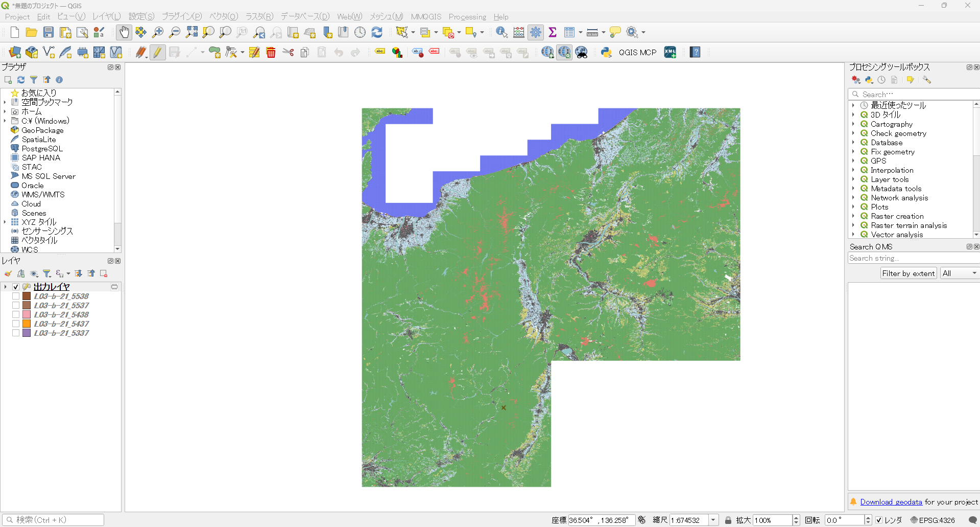Screen dimensions: 980x527
Task: Open the Data Source Manager icon
Action: coord(15,52)
